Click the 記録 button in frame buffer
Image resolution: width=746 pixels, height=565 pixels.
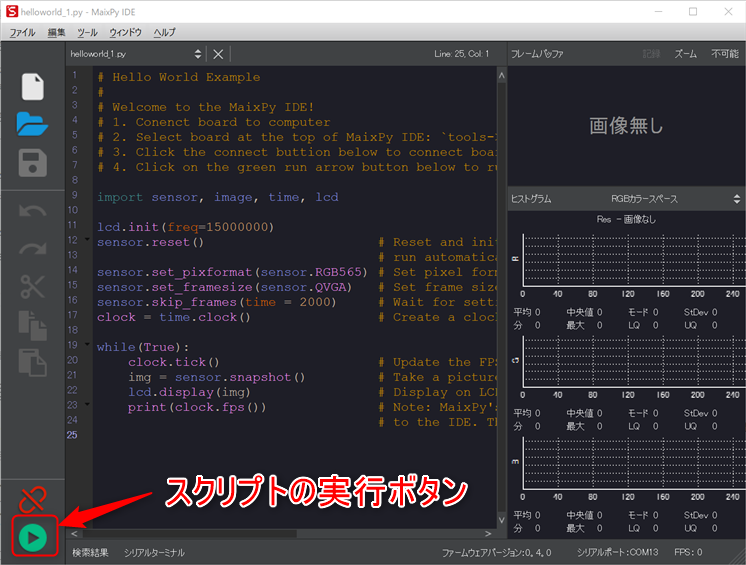coord(651,54)
